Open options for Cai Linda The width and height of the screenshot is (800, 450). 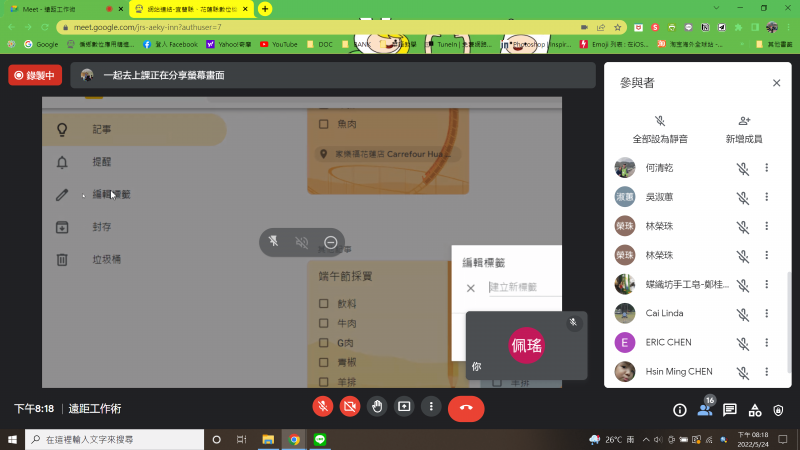(766, 313)
